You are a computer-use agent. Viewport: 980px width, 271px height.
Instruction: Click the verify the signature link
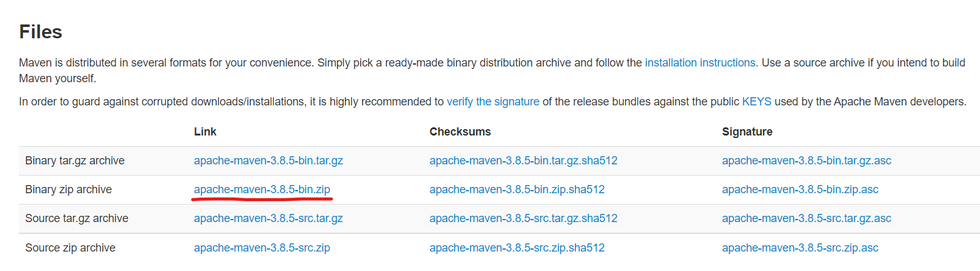coord(493,102)
